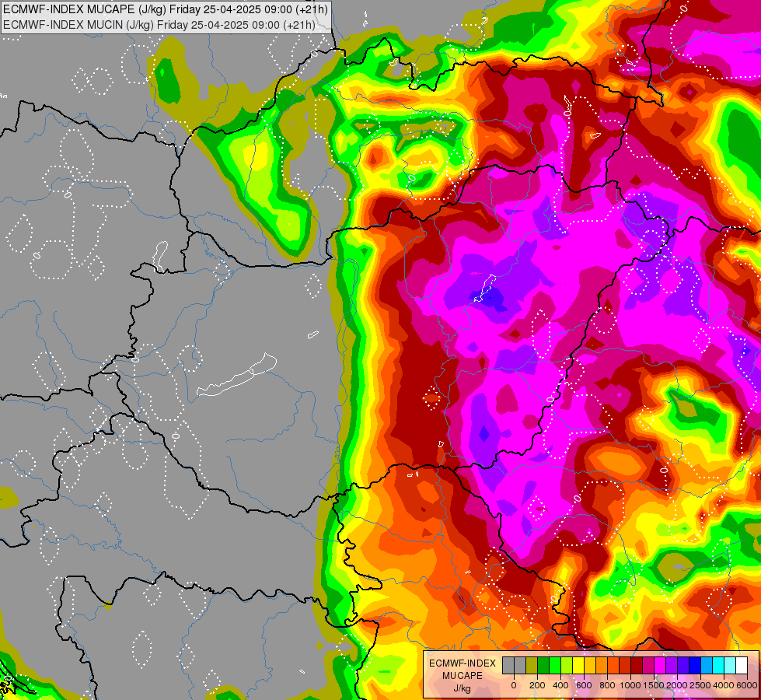The height and width of the screenshot is (700, 761).
Task: Select the pure blue legend swatch
Action: coord(696,665)
